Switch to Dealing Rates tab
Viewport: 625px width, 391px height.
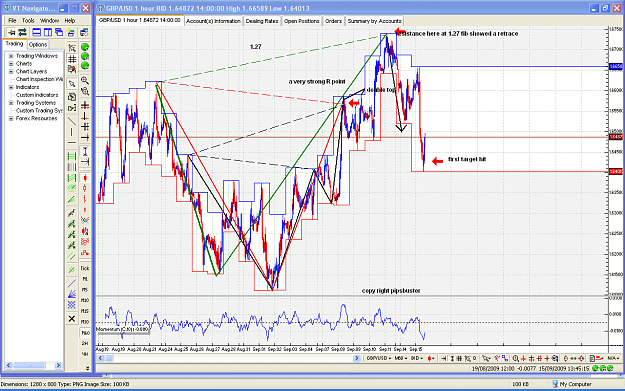(x=262, y=21)
